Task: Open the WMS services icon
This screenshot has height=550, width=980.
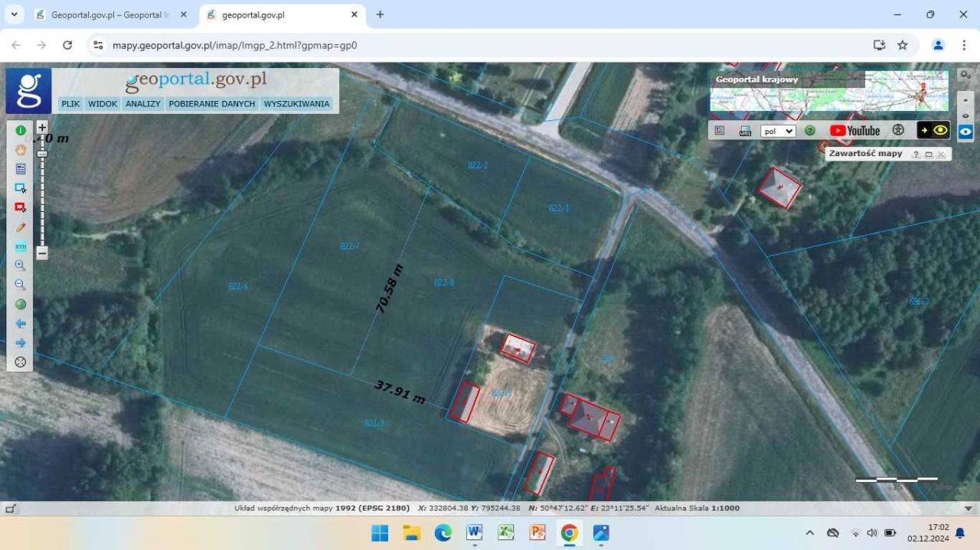Action: coord(745,131)
